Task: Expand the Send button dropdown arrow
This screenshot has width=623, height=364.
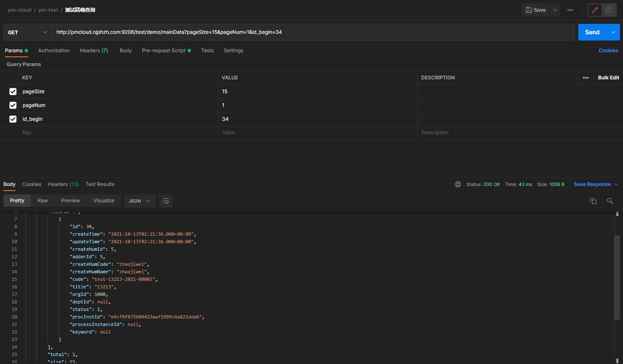Action: coord(613,32)
